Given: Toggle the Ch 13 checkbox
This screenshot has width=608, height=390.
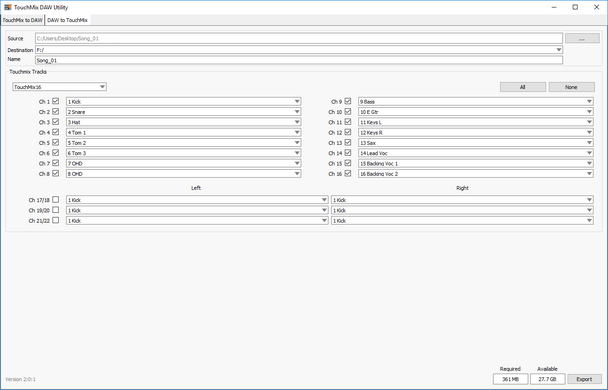Looking at the screenshot, I should tap(348, 143).
